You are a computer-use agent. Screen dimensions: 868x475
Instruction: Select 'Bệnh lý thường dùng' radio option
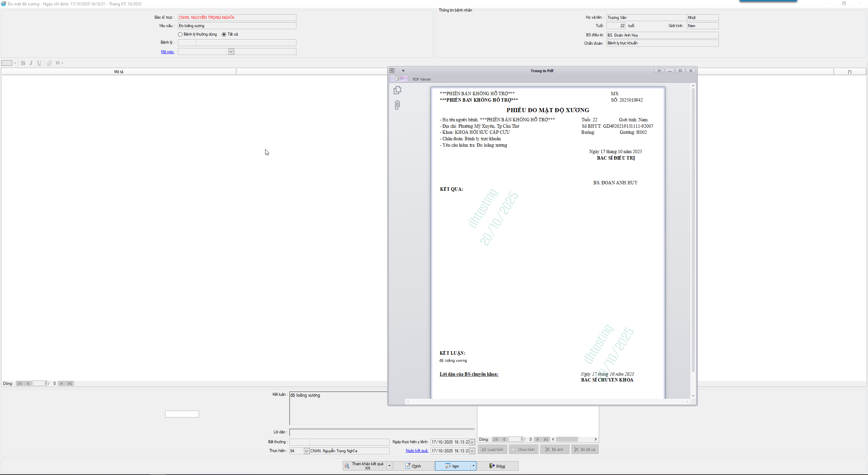pos(180,34)
